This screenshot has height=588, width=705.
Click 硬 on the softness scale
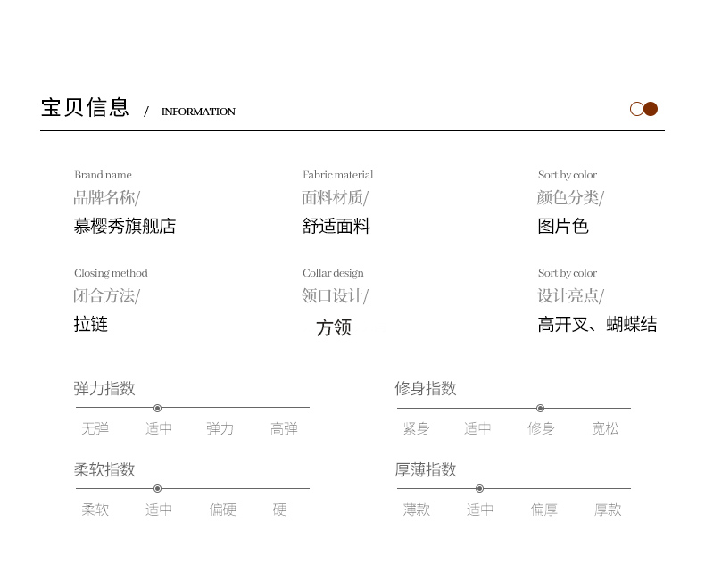(x=279, y=509)
